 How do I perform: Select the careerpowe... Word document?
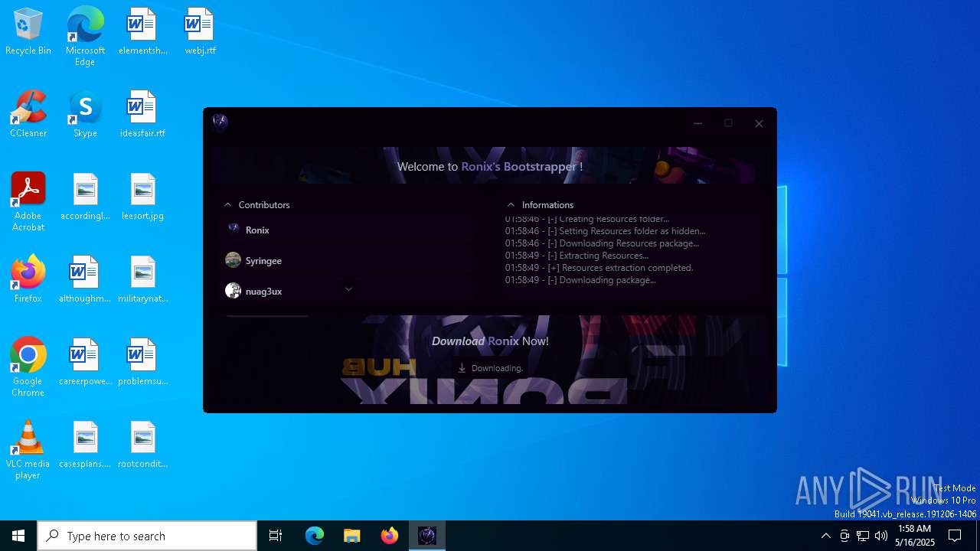click(85, 363)
